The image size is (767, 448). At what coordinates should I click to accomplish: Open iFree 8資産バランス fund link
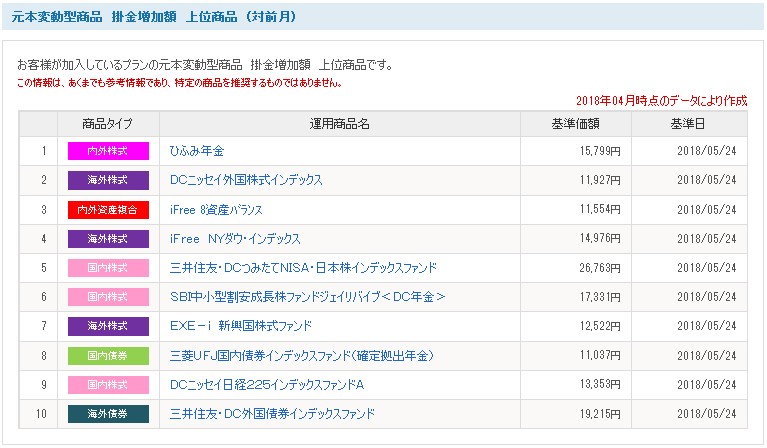tap(216, 210)
